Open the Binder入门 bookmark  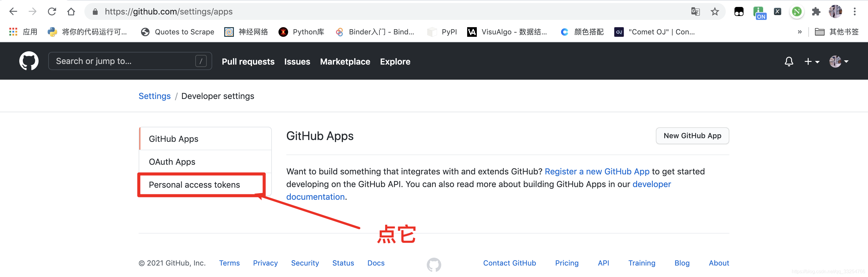(375, 32)
